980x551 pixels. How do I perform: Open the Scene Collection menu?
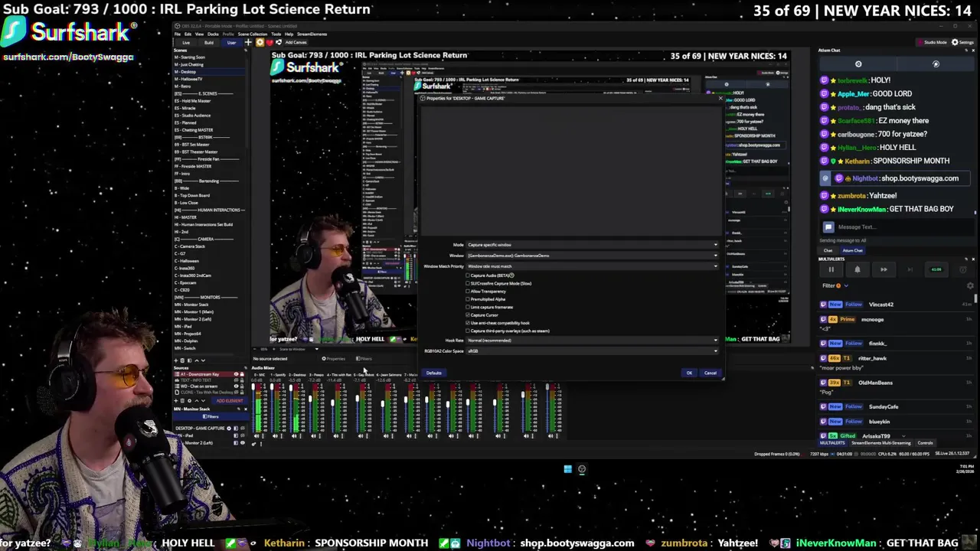tap(253, 34)
